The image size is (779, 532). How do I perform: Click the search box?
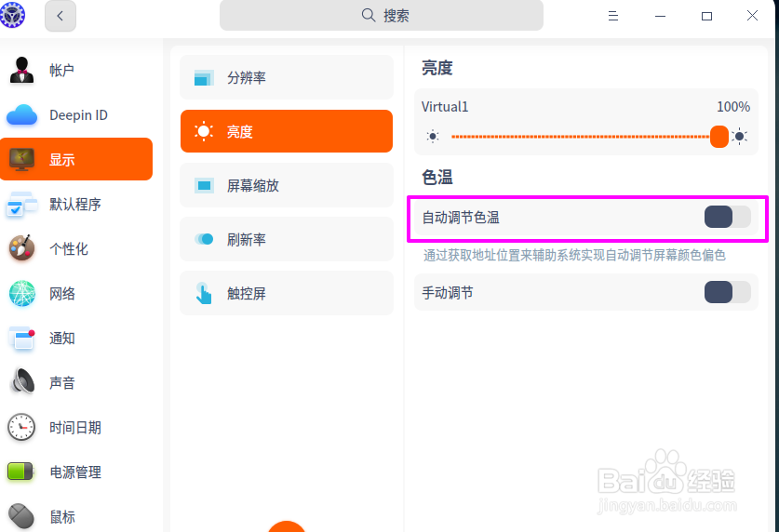coord(381,16)
